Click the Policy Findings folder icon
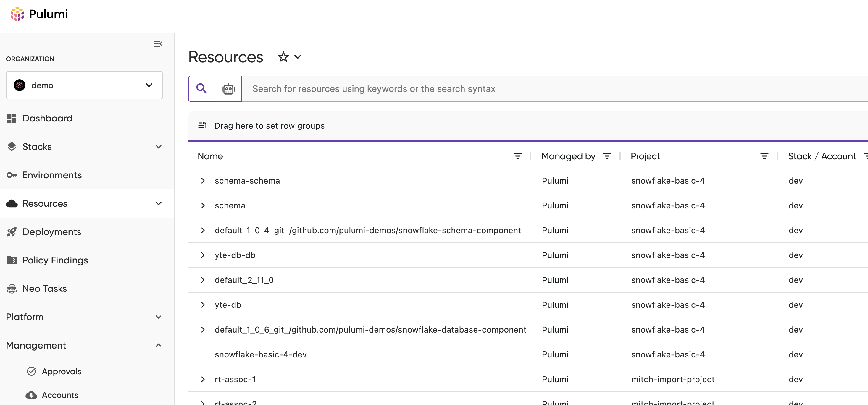Screen dimensions: 868x405 pyautogui.click(x=12, y=260)
